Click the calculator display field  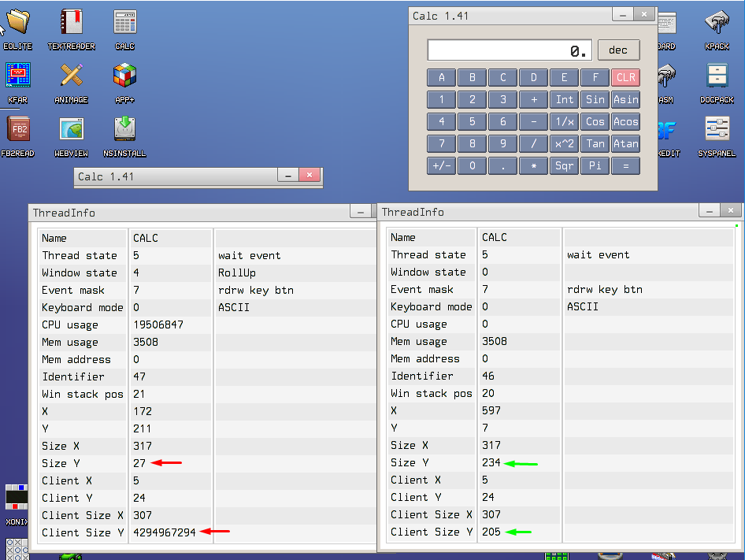point(509,50)
